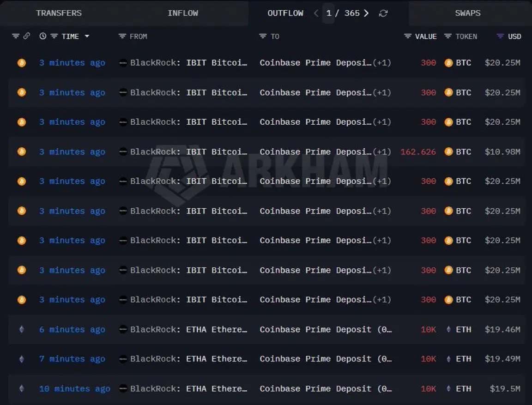
Task: Open the SWAPS tab
Action: click(467, 13)
